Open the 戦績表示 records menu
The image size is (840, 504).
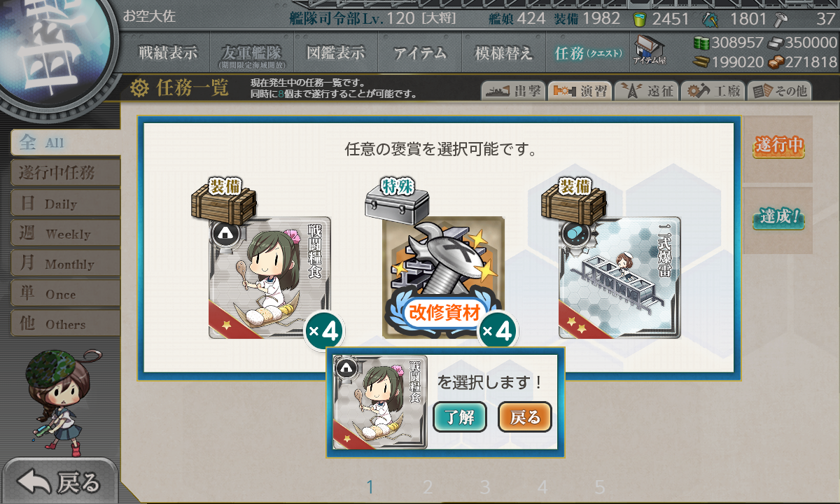[168, 52]
